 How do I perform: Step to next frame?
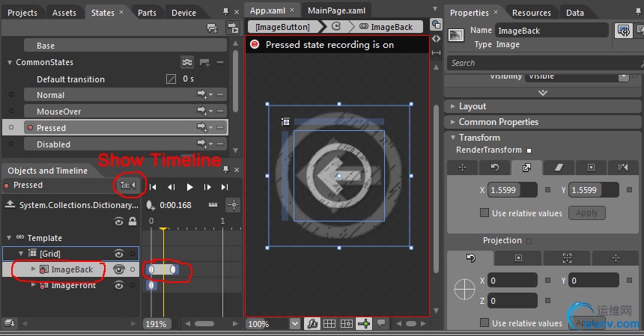207,187
